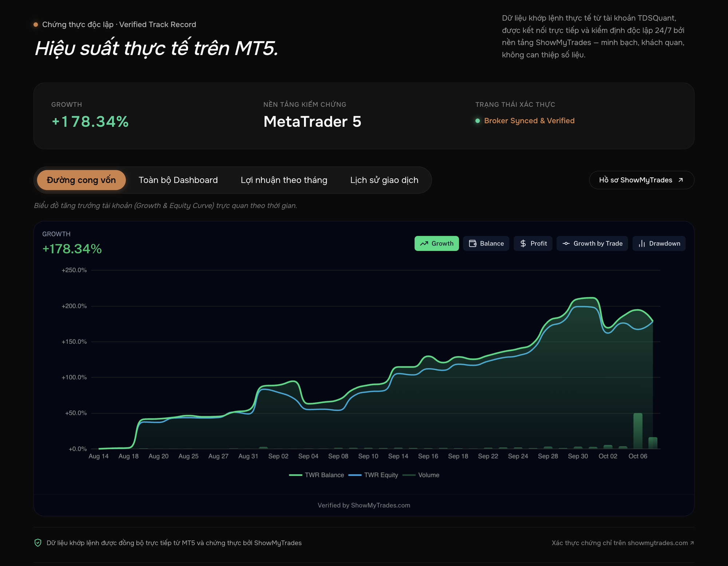Open Xác thực chứng chỉ showmytrades.com link
This screenshot has width=728, height=566.
point(623,543)
